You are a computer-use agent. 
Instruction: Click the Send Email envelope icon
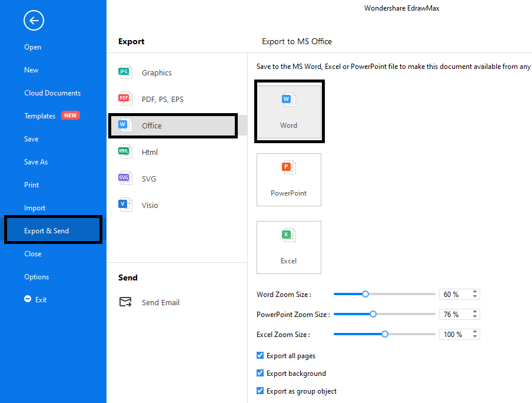125,302
